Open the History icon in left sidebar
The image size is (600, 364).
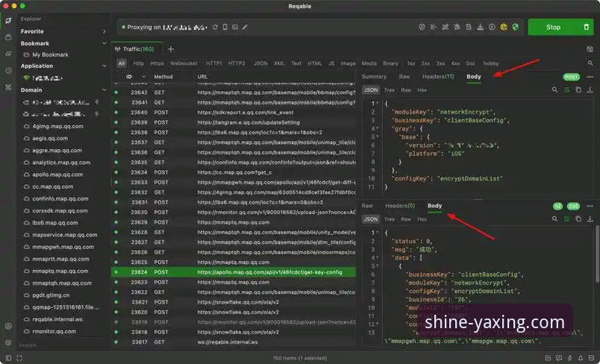8,71
